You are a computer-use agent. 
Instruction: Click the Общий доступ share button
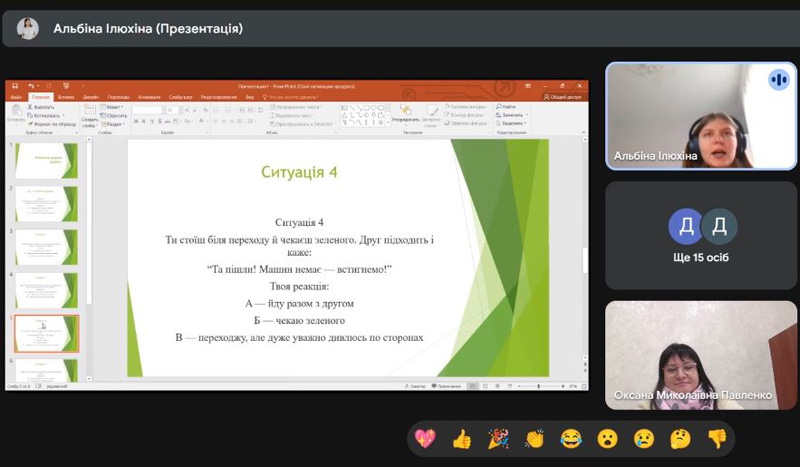(563, 97)
